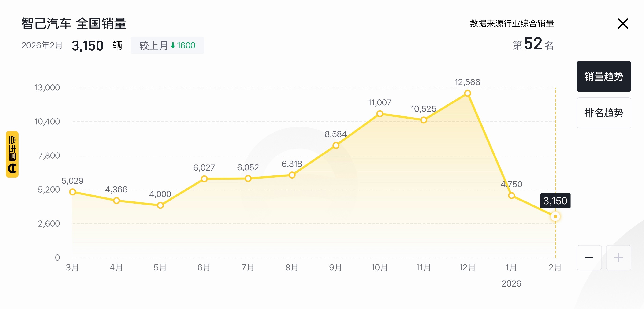Select the July 6,052 data point
The height and width of the screenshot is (309, 644).
tap(248, 179)
